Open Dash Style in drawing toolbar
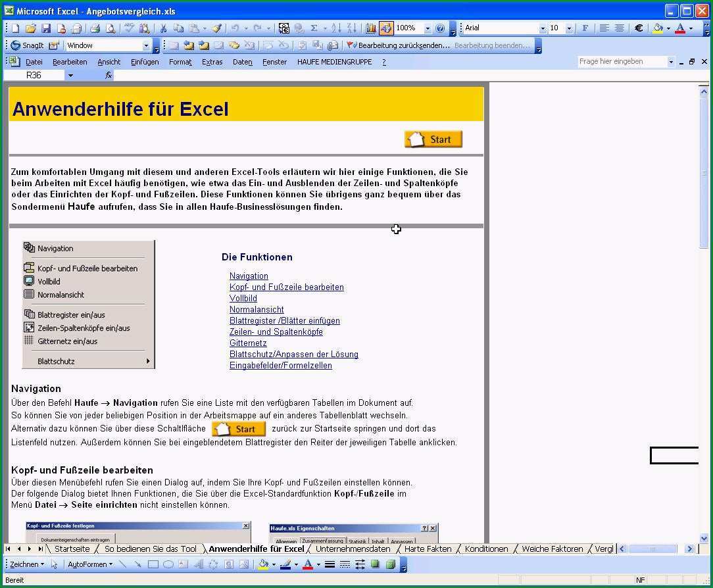Screen dimensions: 713x588 345,564
